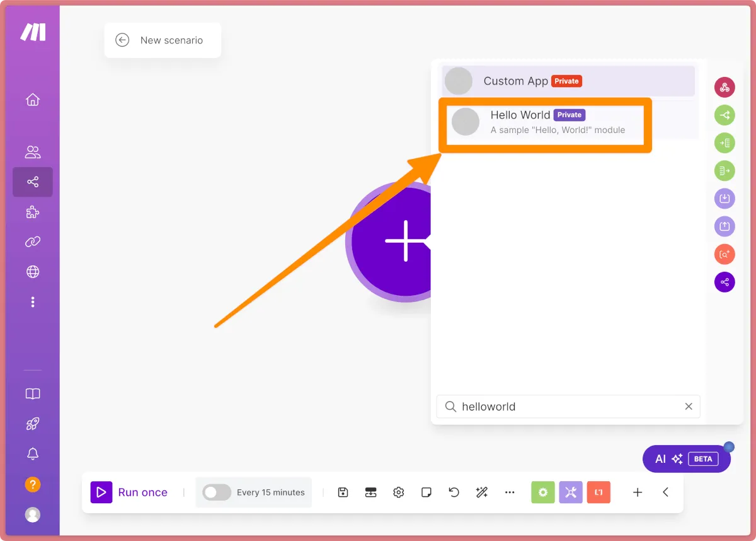
Task: Open the user profile avatar
Action: tap(33, 515)
